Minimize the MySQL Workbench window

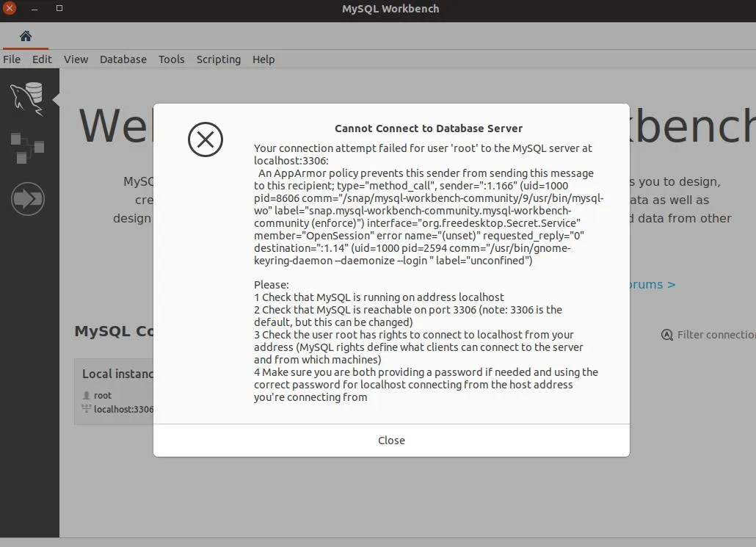[x=34, y=9]
